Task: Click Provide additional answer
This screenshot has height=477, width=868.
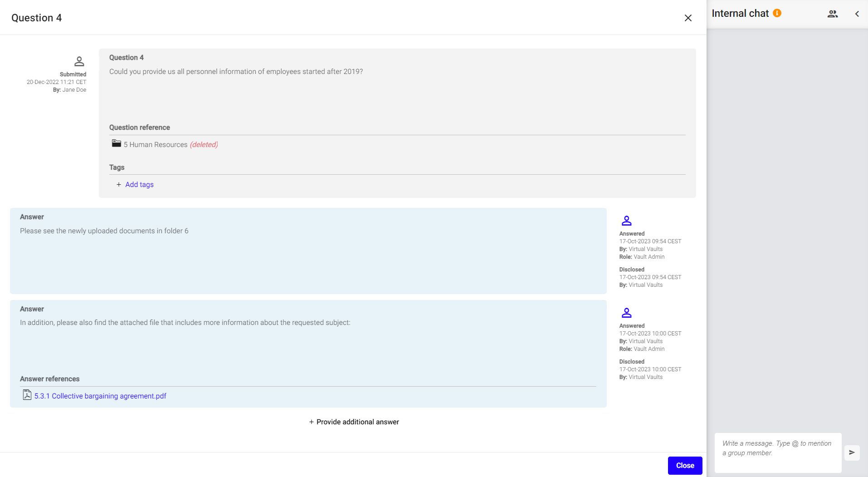Action: 354,422
